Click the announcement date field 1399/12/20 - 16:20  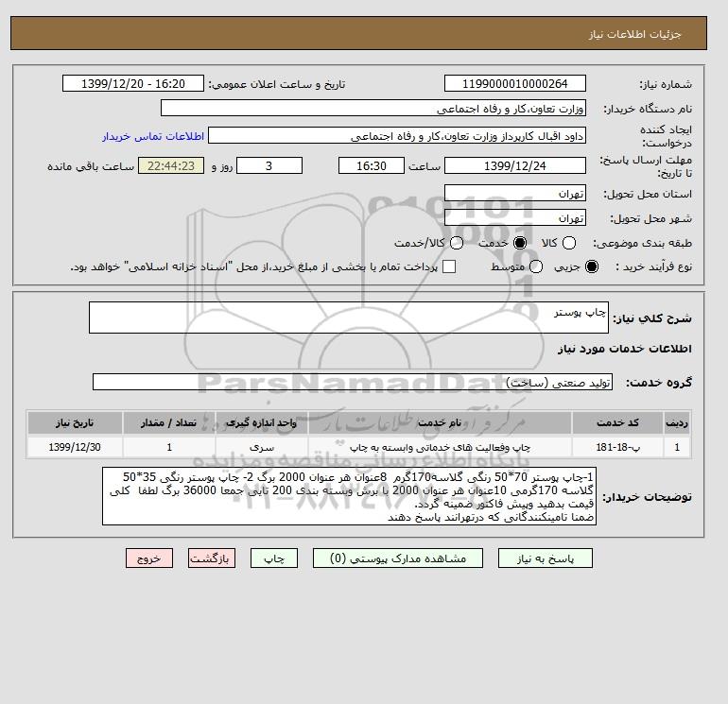133,84
